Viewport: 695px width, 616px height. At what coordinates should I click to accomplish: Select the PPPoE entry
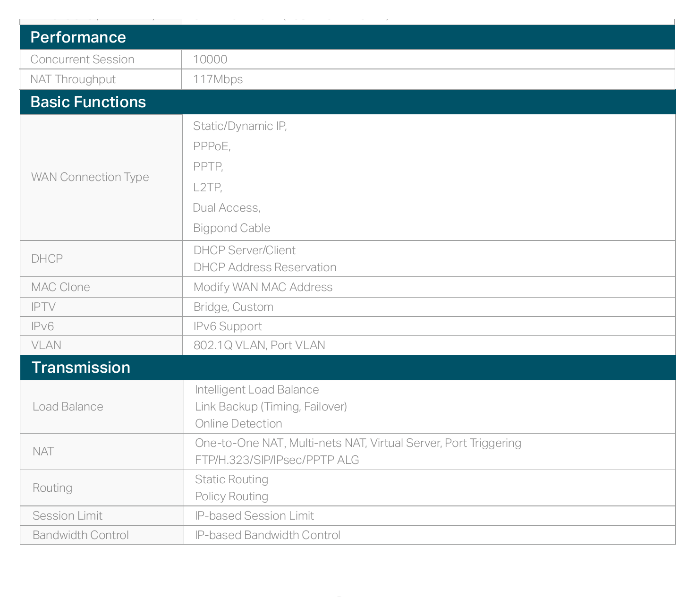click(212, 146)
